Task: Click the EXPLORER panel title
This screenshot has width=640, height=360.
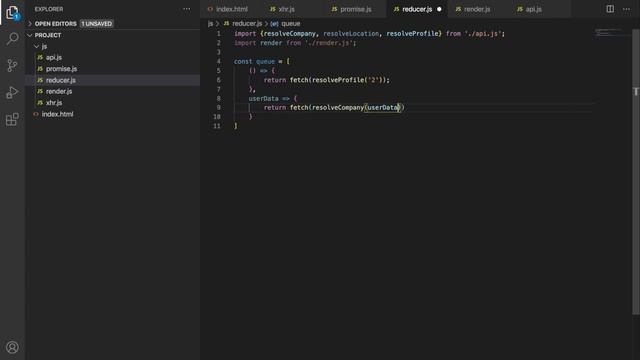Action: click(49, 9)
